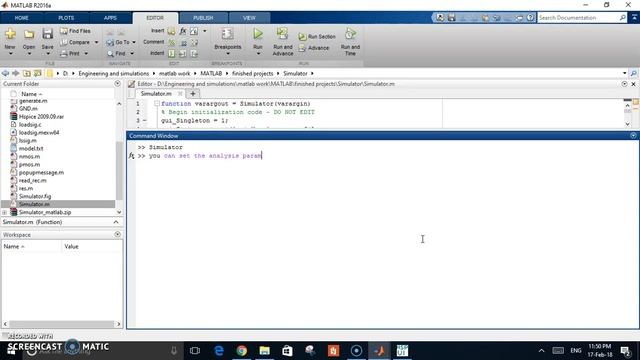Switch to the PLOTS ribbon tab

(x=66, y=18)
